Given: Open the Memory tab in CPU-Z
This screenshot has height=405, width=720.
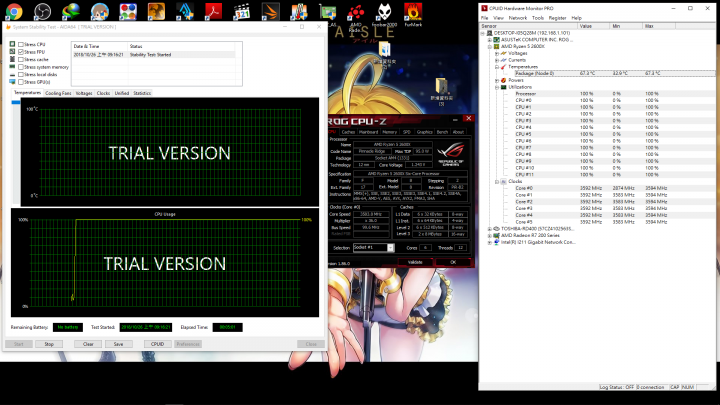Looking at the screenshot, I should pos(389,132).
